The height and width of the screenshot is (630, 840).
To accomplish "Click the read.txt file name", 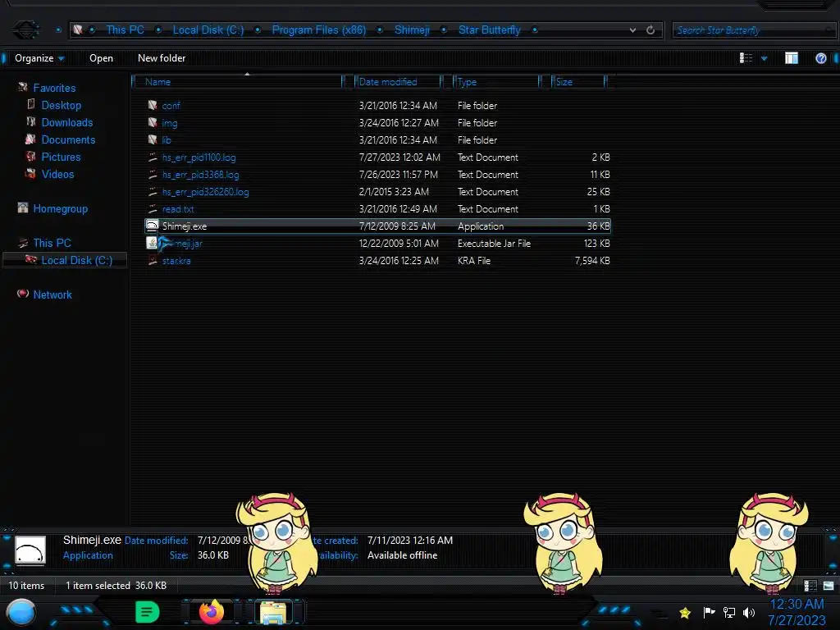I will [178, 209].
